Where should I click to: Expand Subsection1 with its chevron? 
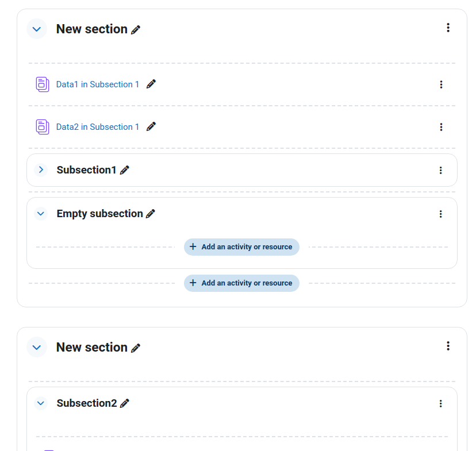(41, 170)
